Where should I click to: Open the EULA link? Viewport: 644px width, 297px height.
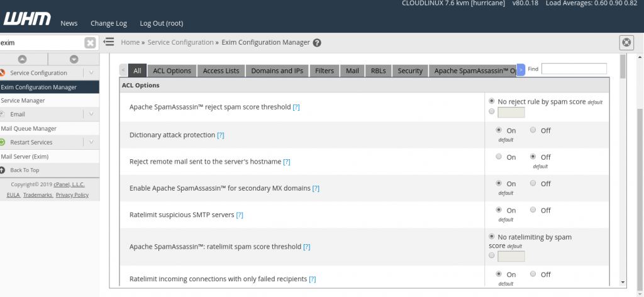pyautogui.click(x=14, y=195)
